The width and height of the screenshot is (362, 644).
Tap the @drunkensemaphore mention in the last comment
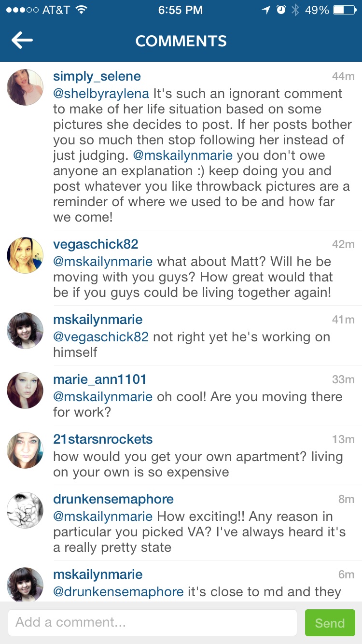(118, 592)
